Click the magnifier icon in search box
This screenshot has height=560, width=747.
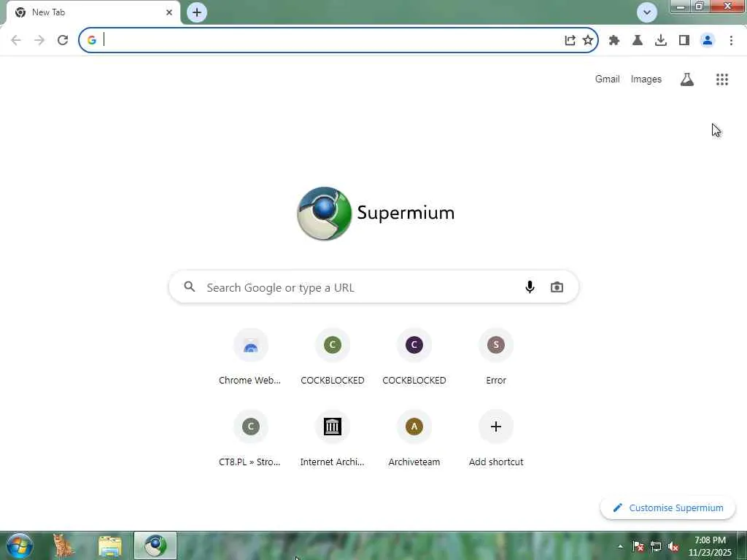(190, 287)
